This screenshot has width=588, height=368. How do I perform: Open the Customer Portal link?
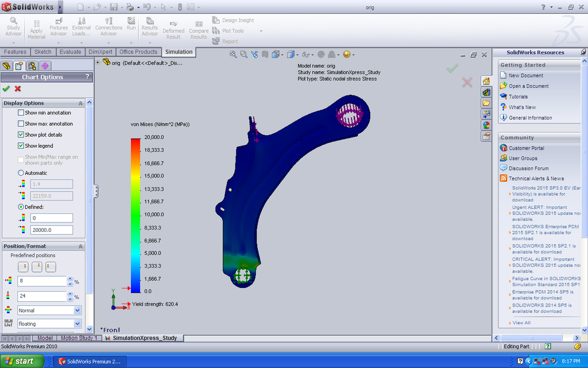[526, 148]
